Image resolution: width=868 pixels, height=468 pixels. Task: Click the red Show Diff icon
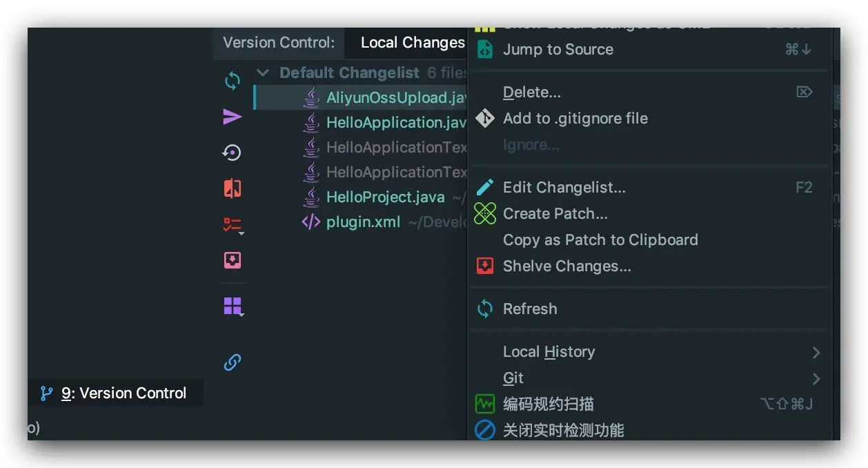coord(233,188)
